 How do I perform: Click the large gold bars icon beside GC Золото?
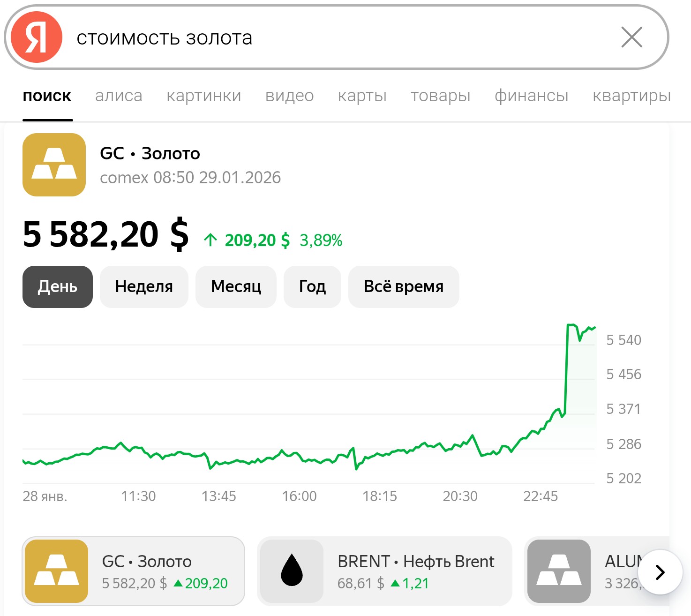(54, 165)
